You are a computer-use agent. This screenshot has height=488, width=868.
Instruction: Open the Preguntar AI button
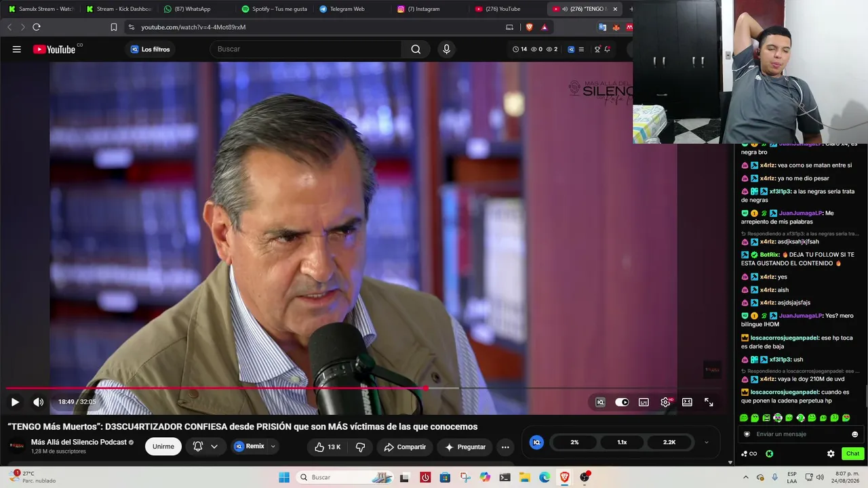(465, 447)
